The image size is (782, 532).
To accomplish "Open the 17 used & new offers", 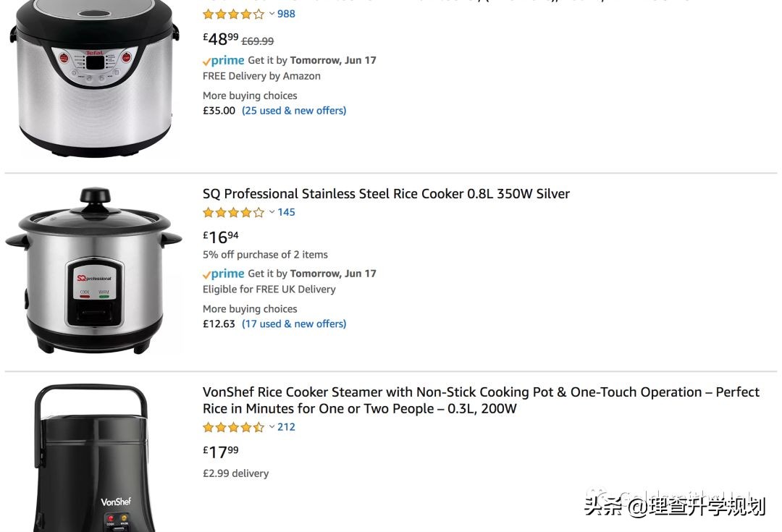I will [x=294, y=324].
